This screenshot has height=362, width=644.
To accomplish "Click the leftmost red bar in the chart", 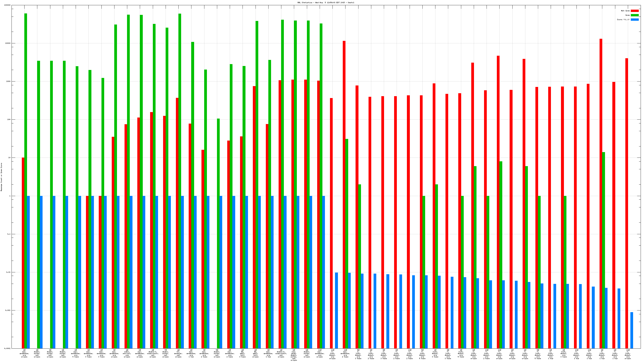I will 23,250.
